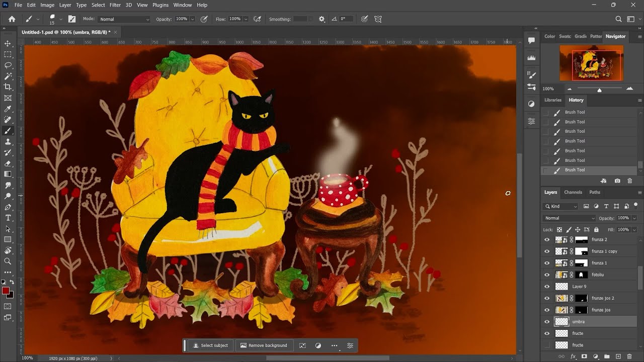Enable airbrush-style build-up effects

point(257,19)
